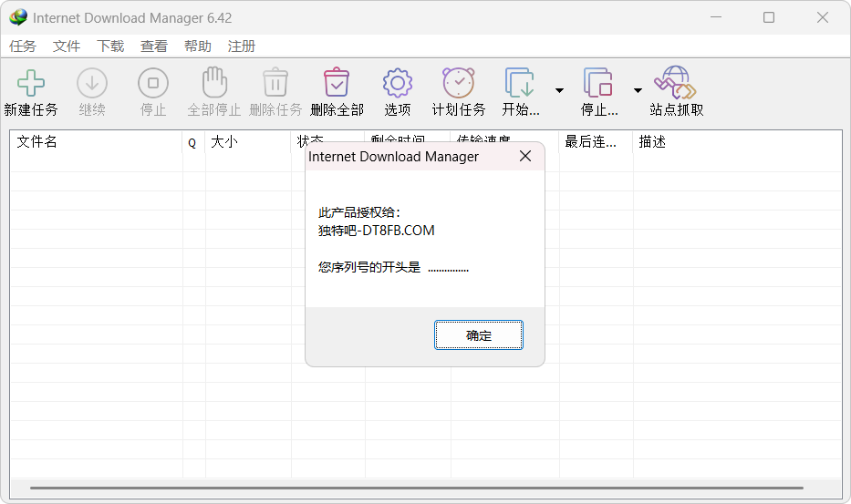
Task: Sort by 大小 column header
Action: coord(247,141)
